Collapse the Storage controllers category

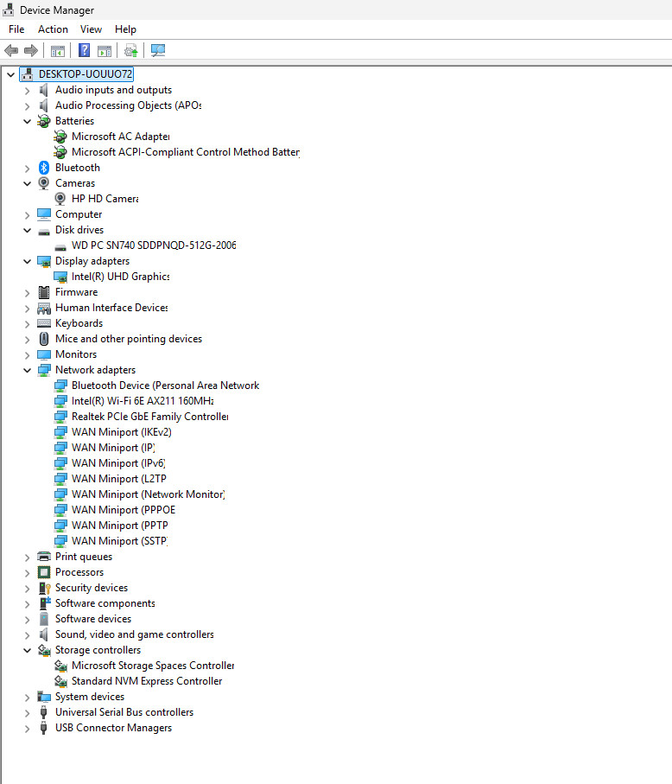[x=28, y=651]
